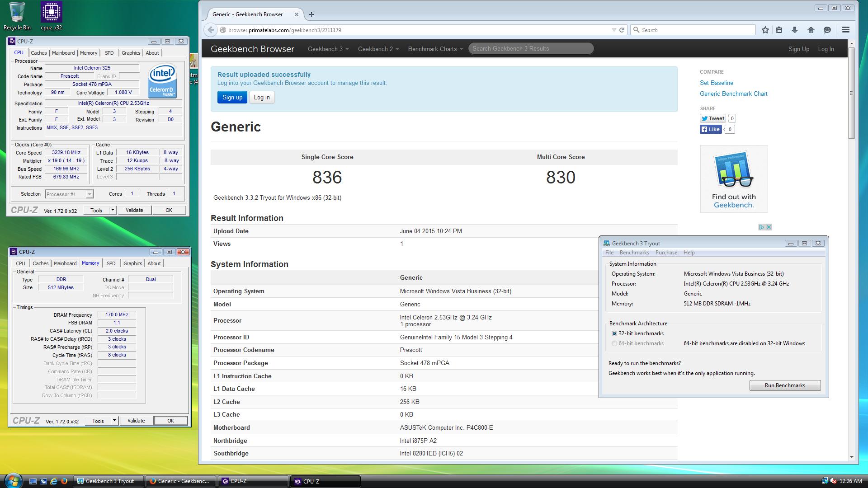The image size is (868, 488).
Task: Open Benchmarks menu in Geekbench 3 Tryout
Action: 634,253
